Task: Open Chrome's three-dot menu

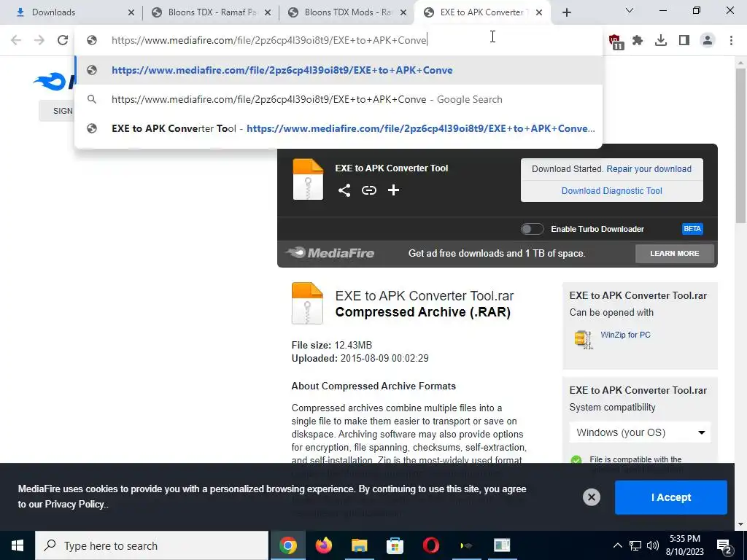Action: [731, 41]
